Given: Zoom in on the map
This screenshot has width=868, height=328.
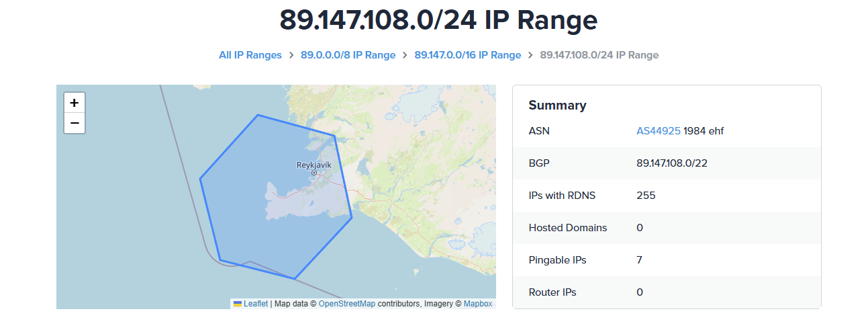Looking at the screenshot, I should click(75, 103).
